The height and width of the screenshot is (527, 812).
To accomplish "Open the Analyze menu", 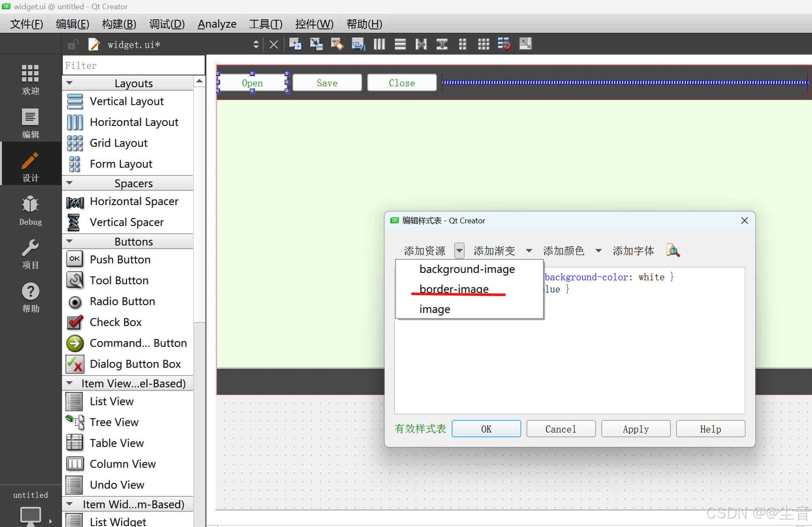I will point(217,24).
